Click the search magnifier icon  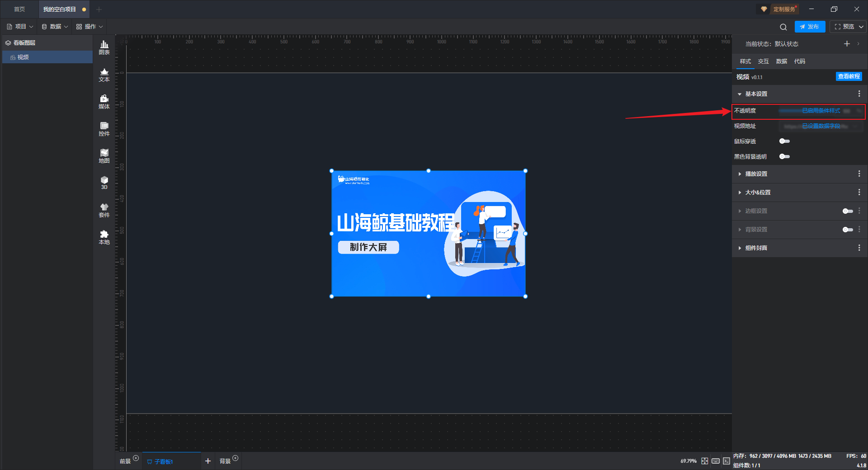(x=783, y=27)
